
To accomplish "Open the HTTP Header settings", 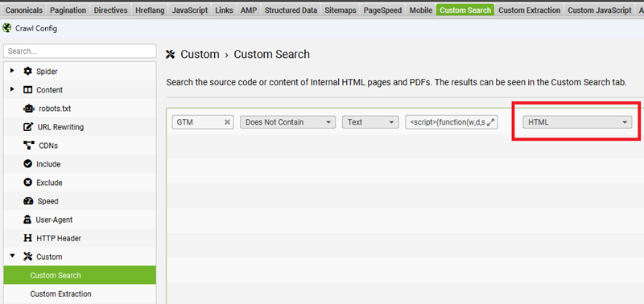I will [59, 238].
